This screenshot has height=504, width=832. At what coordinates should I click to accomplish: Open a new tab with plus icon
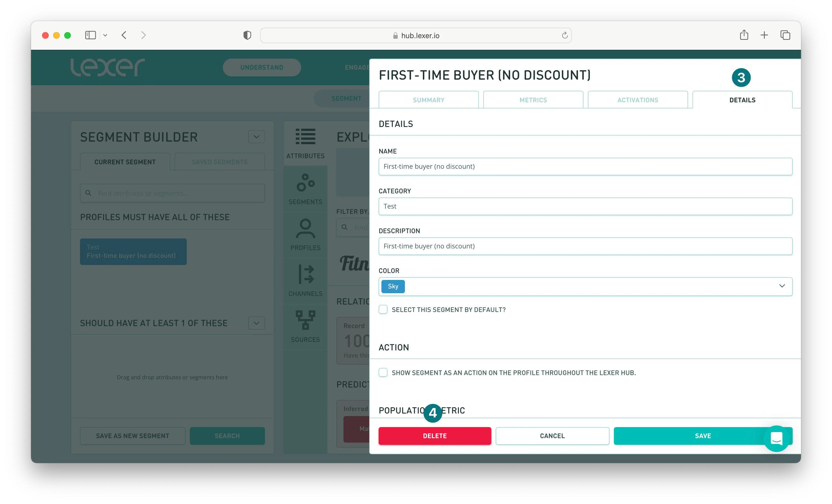tap(764, 35)
